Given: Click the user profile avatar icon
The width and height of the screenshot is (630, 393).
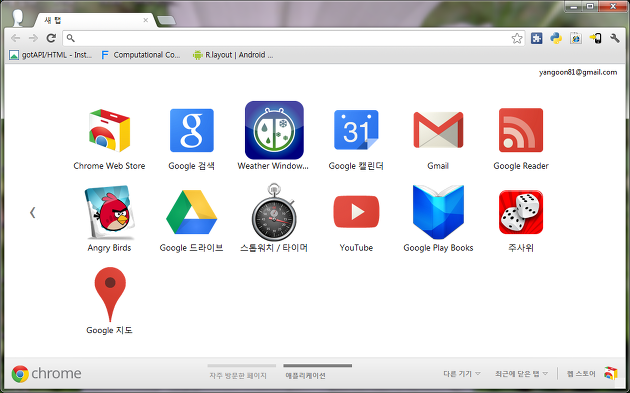Looking at the screenshot, I should tap(18, 18).
